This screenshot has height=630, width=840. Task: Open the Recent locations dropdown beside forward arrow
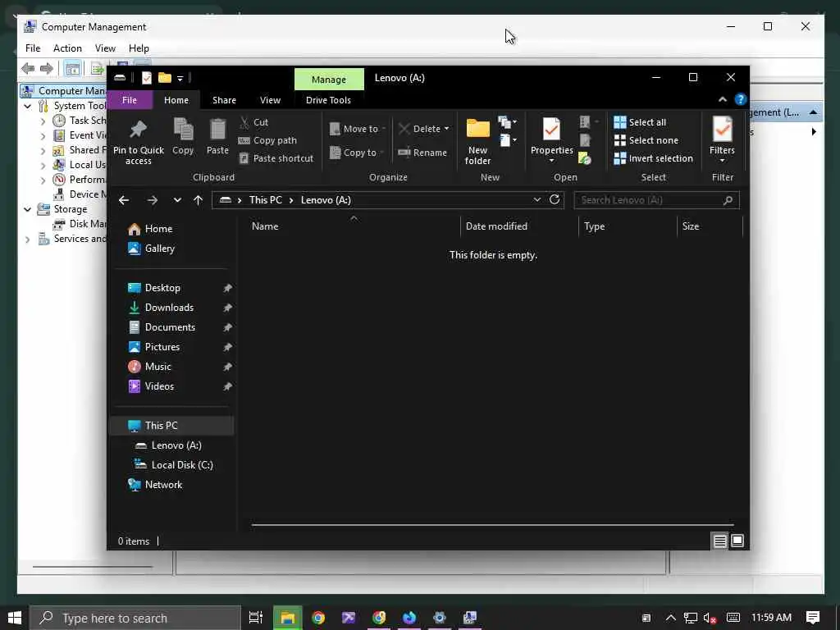coord(177,200)
